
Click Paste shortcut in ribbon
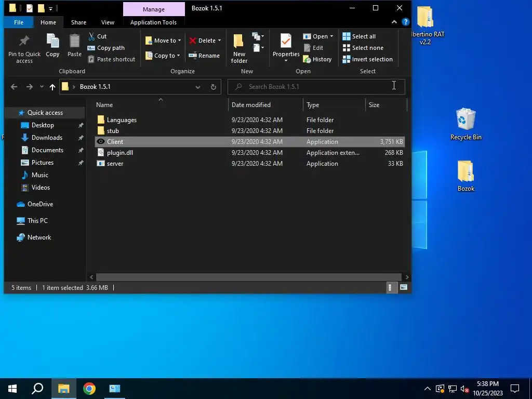point(111,59)
